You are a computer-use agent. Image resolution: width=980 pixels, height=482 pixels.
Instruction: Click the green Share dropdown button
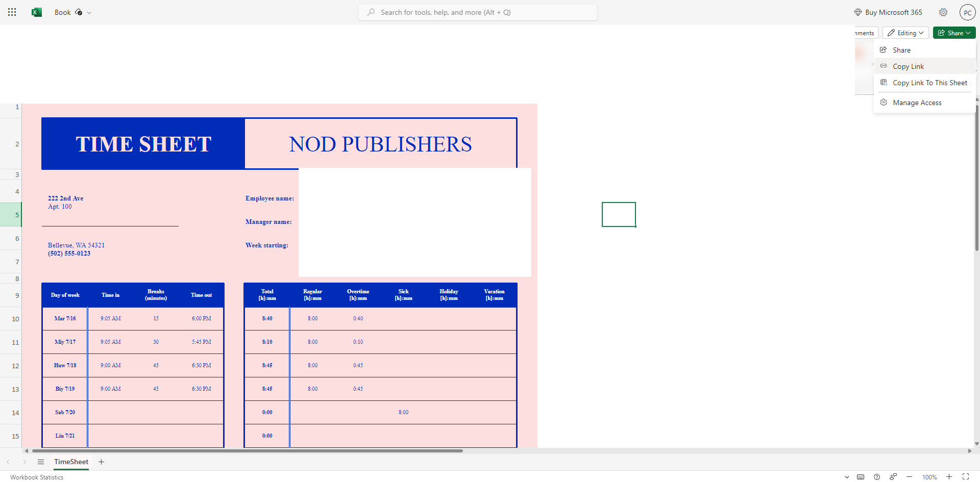coord(954,33)
